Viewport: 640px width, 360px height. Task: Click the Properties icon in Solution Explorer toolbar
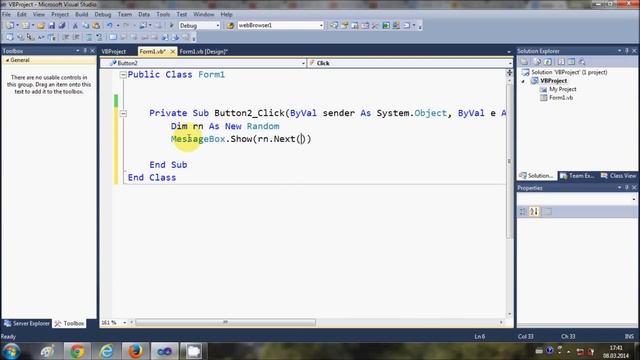point(524,62)
